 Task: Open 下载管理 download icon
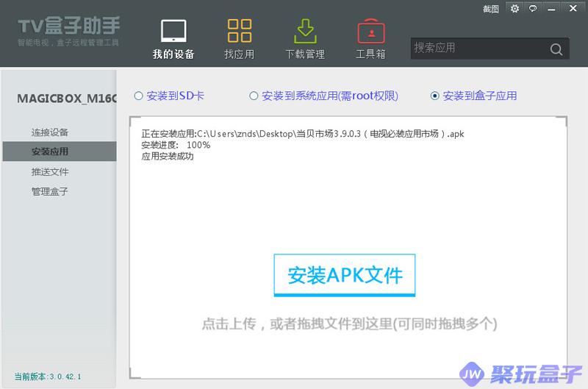point(305,31)
